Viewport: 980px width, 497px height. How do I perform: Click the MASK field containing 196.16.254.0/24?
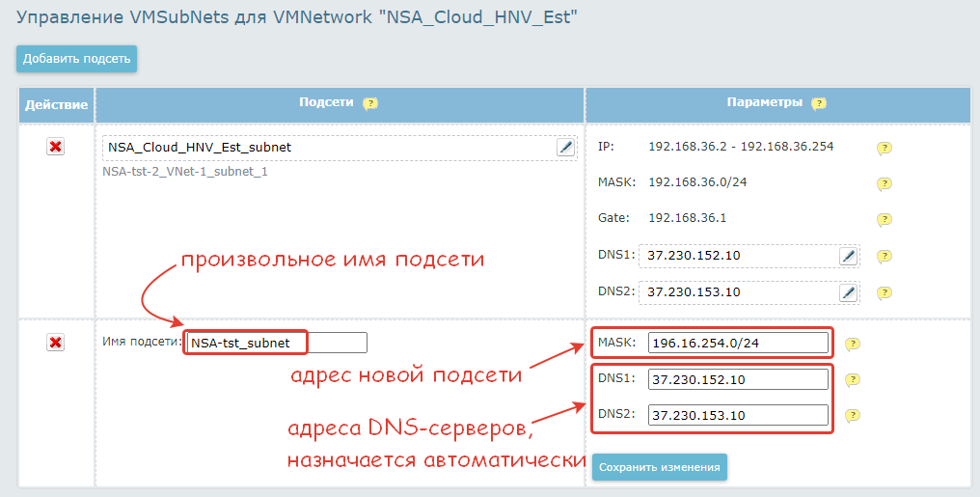click(x=738, y=343)
